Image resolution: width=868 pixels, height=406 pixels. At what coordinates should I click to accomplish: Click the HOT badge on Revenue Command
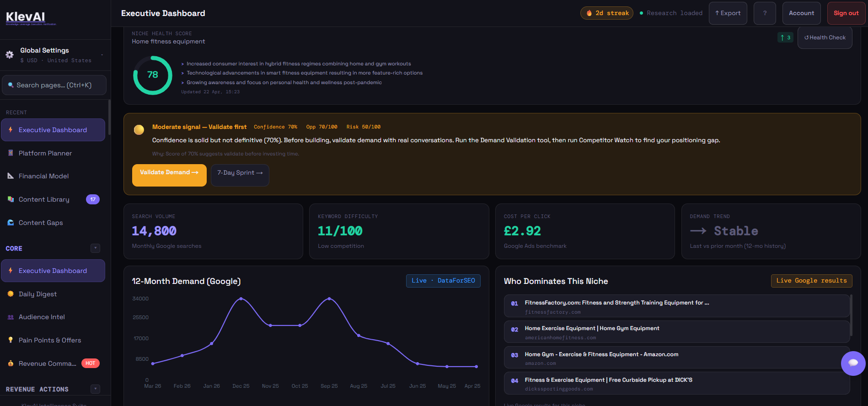point(91,363)
